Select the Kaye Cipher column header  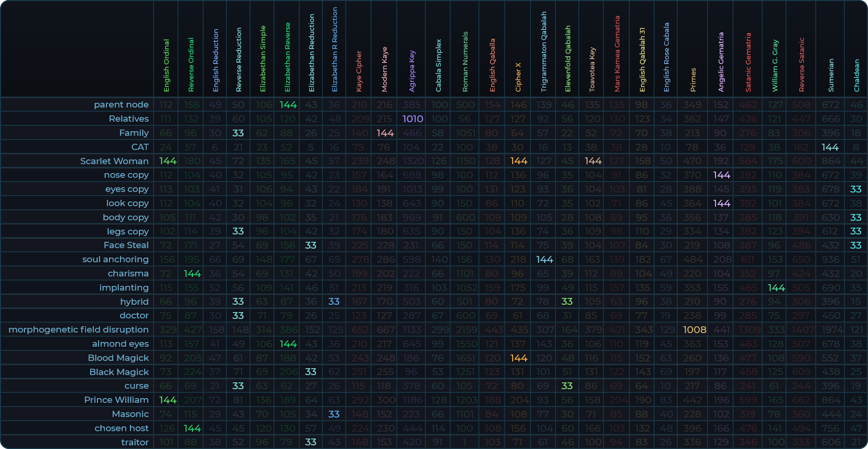pyautogui.click(x=359, y=71)
